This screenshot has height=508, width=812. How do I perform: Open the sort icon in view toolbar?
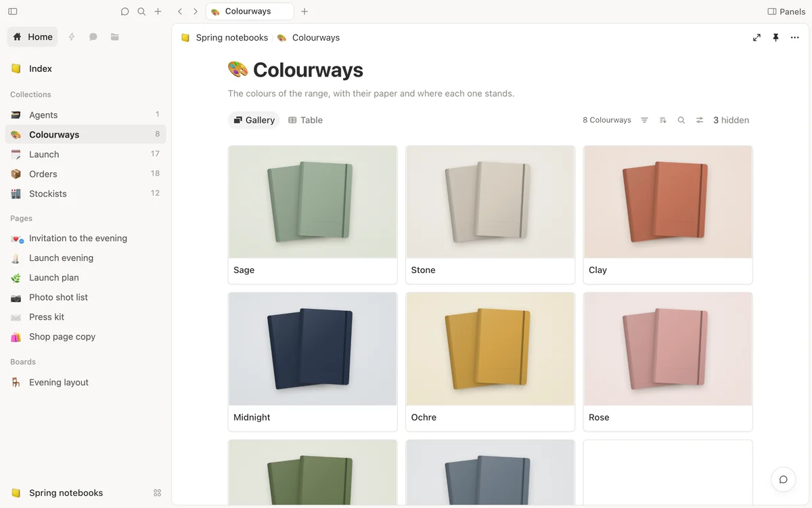pyautogui.click(x=663, y=120)
